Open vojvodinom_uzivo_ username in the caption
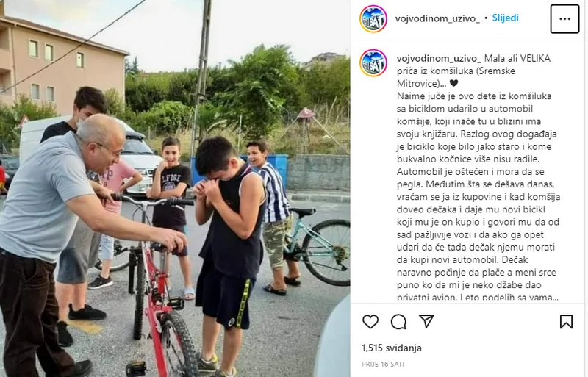 439,59
